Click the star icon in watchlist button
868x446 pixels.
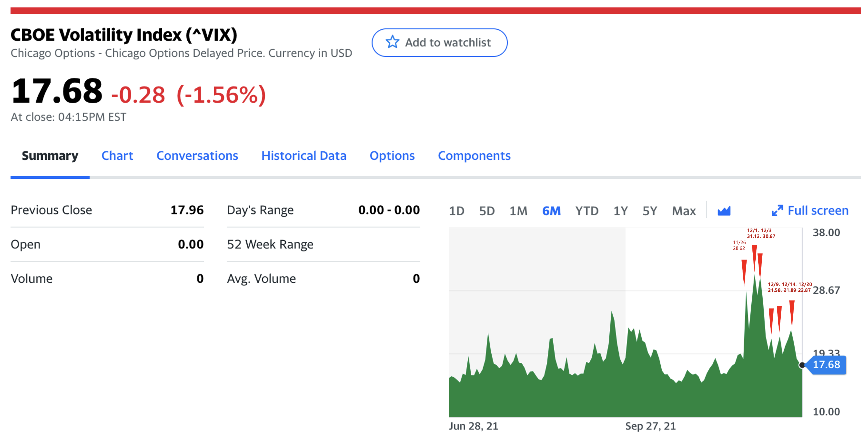392,42
